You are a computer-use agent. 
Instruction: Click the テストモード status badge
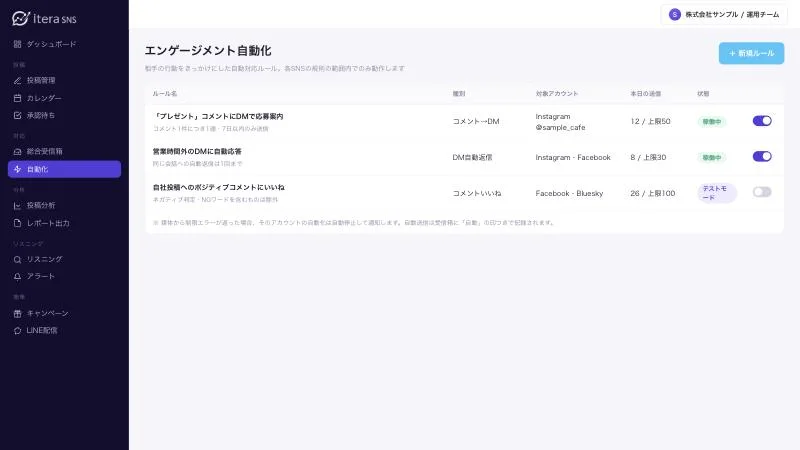point(716,193)
